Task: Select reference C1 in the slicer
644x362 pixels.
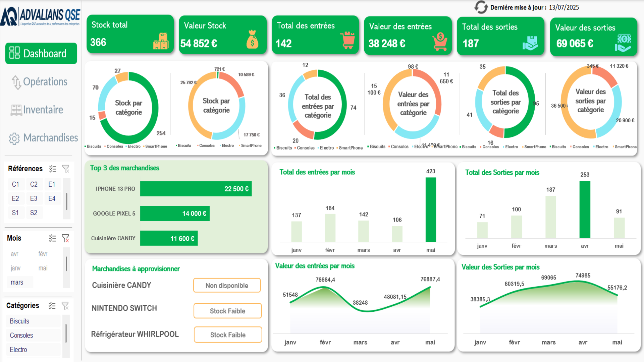Action: pos(15,184)
